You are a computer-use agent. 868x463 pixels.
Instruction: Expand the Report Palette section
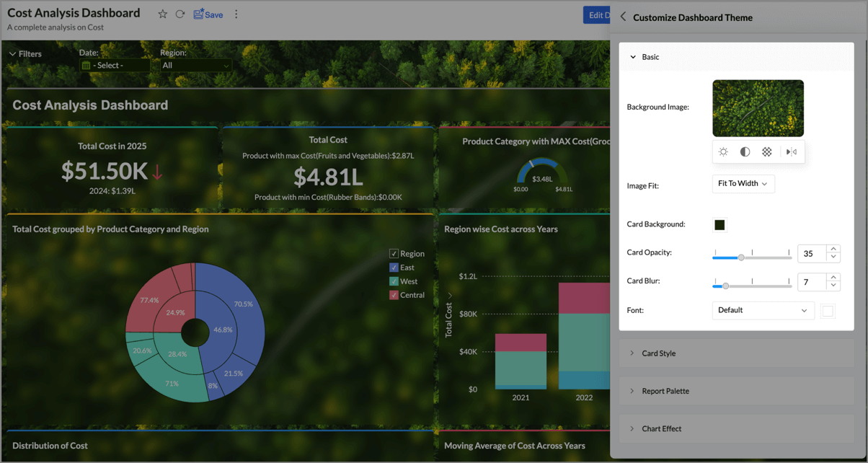pyautogui.click(x=665, y=391)
